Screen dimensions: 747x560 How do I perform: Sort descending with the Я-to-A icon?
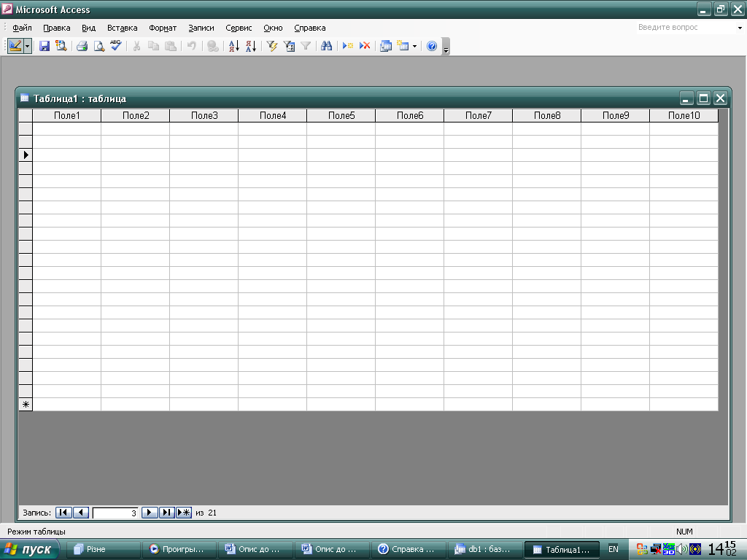251,46
